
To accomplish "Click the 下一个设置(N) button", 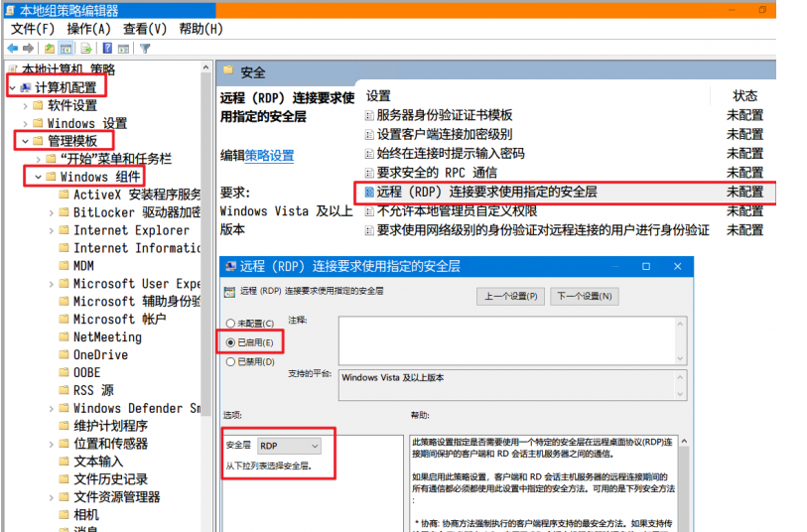I will [x=584, y=296].
